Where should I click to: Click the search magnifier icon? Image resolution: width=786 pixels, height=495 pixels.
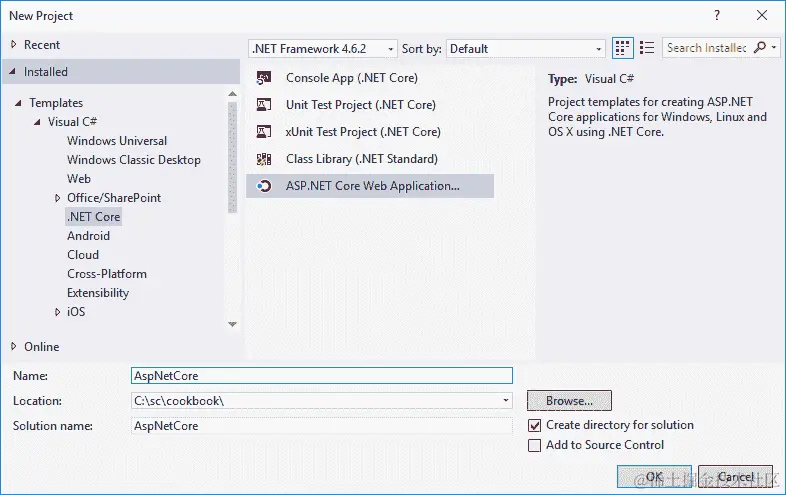coord(759,47)
